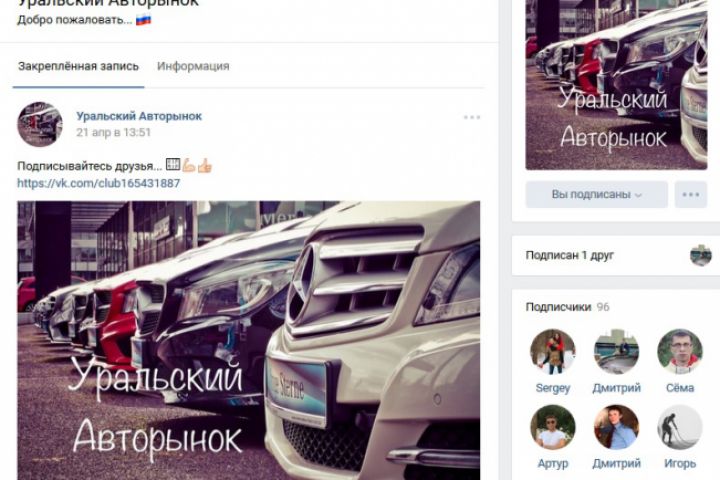Select the Закреплённая запись tab
Screen dimensions: 720x480
78,66
